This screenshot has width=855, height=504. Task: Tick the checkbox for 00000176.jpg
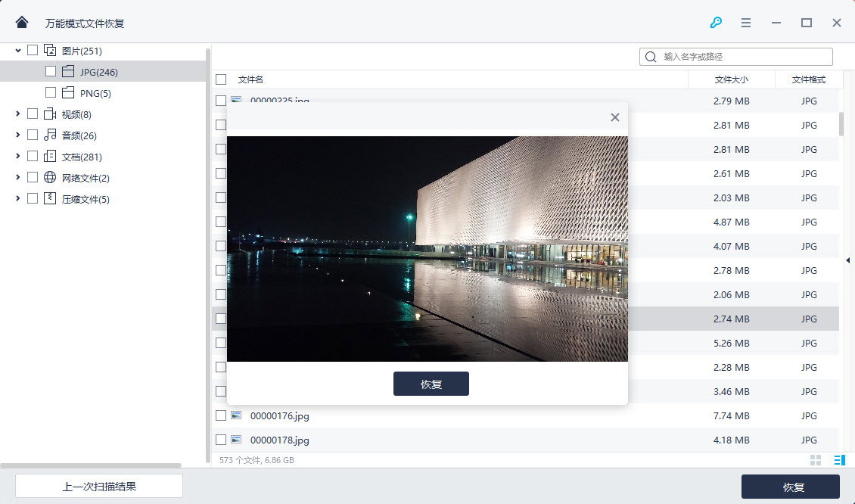pyautogui.click(x=221, y=415)
